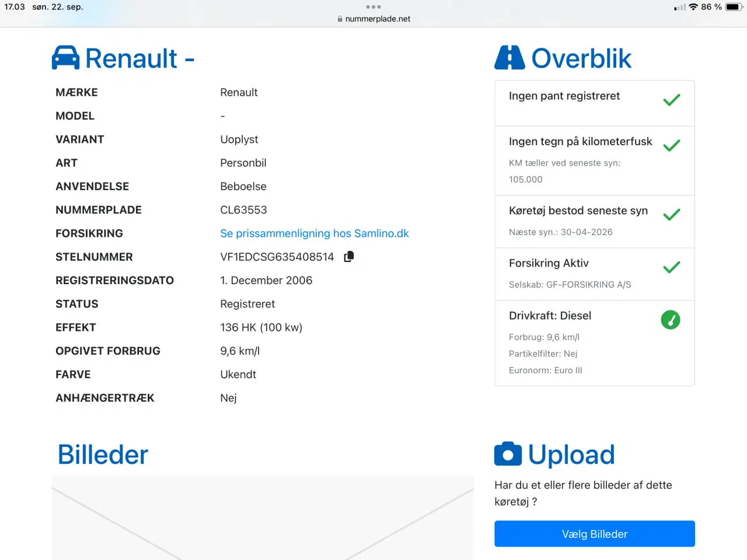
Task: Tap the battery indicator in status bar
Action: coord(733,7)
